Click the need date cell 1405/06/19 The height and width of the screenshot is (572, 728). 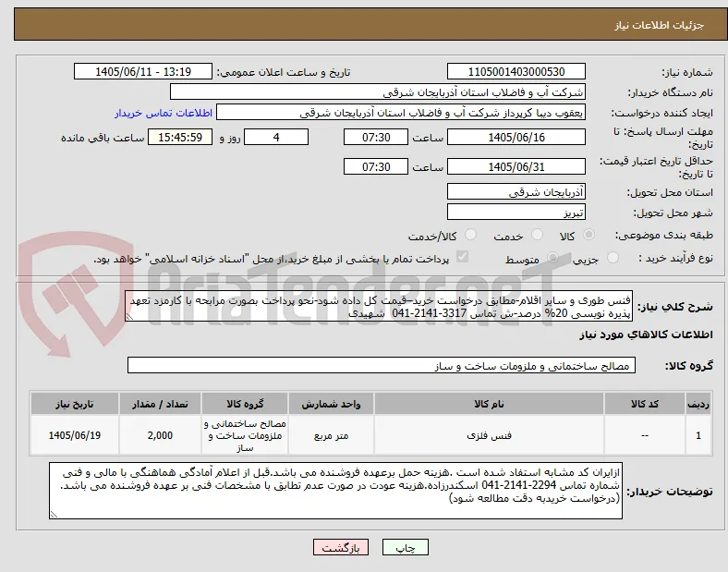click(75, 435)
